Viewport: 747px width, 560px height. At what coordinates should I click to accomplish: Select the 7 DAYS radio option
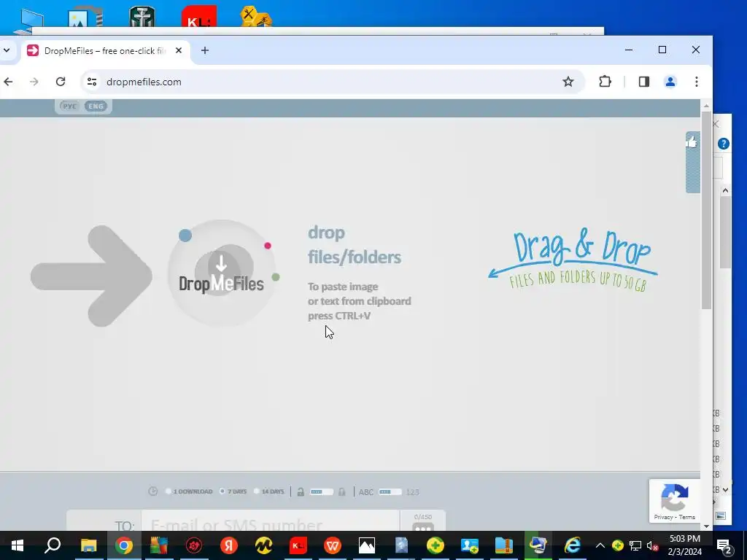tap(222, 491)
